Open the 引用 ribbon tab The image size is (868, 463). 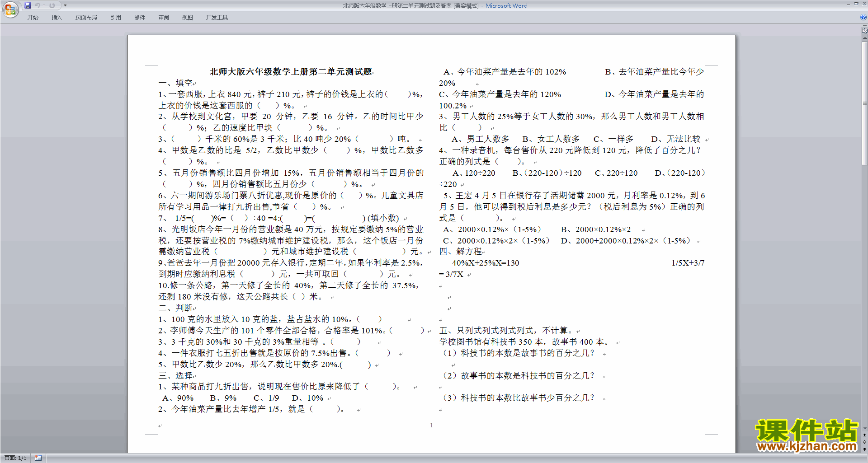[116, 18]
